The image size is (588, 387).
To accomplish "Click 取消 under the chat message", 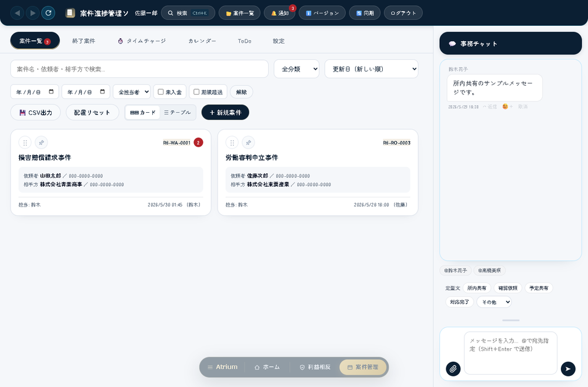I will pyautogui.click(x=523, y=107).
